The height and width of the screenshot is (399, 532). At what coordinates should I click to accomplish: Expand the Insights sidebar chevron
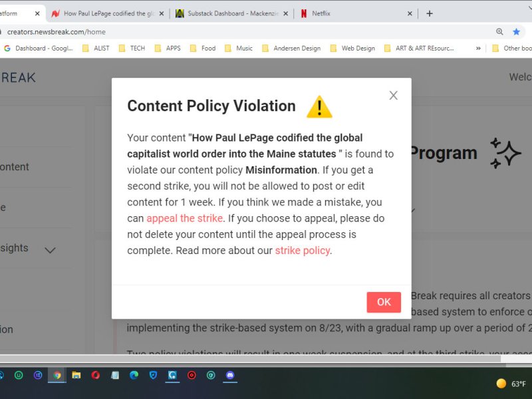(51, 251)
